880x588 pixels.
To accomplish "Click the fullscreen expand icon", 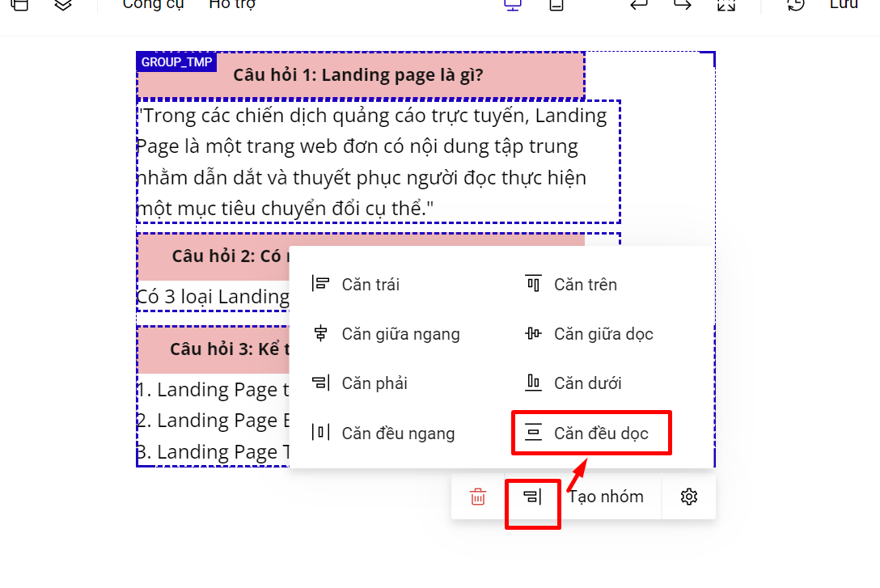I will coord(726,5).
